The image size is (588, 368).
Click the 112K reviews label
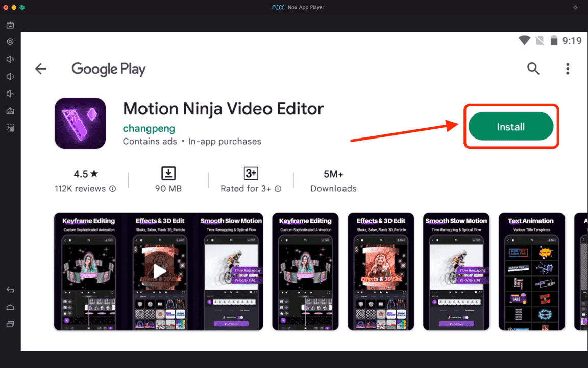tap(80, 189)
